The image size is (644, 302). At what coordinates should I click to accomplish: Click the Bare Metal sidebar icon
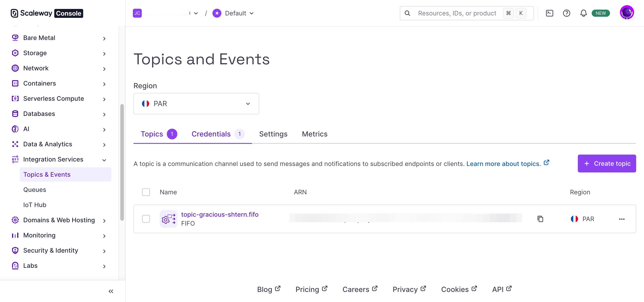(15, 38)
